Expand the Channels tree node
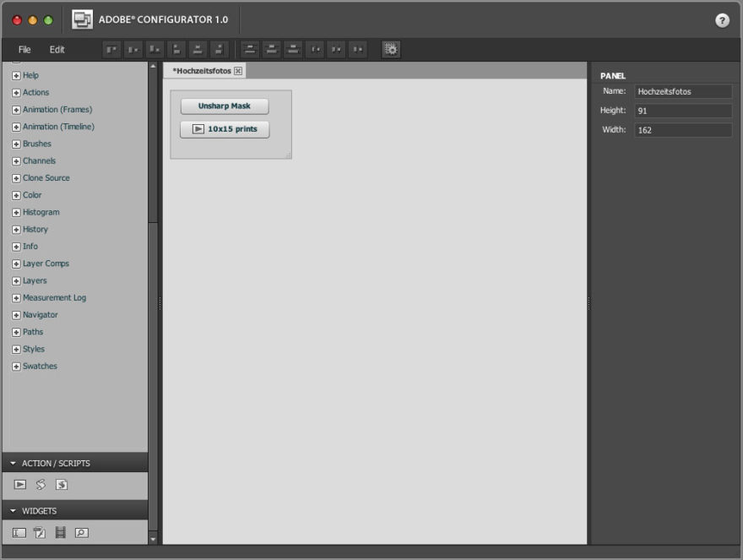 click(16, 160)
